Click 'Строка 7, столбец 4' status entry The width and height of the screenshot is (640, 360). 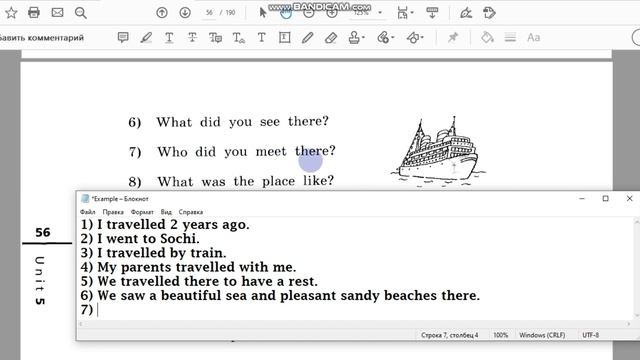point(449,335)
